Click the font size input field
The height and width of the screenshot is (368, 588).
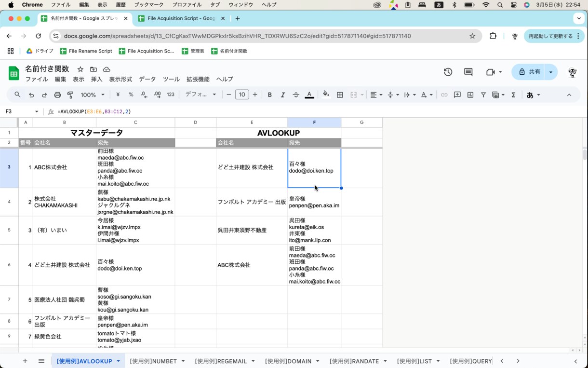242,95
